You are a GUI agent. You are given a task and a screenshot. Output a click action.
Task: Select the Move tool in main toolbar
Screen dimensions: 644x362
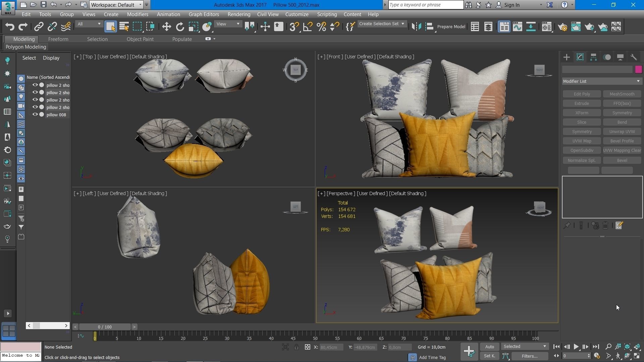click(166, 27)
